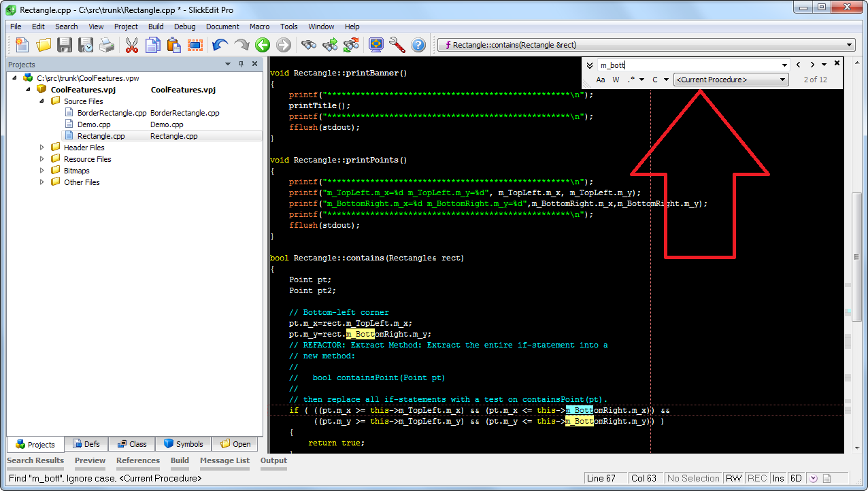Toggle the Ins insert mode indicator
The image size is (868, 491).
point(778,478)
